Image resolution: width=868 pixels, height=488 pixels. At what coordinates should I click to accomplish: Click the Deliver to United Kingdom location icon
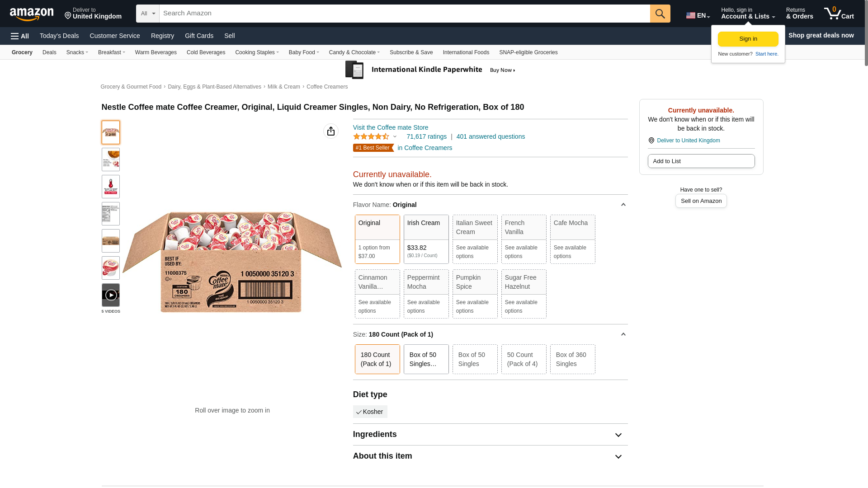(651, 141)
